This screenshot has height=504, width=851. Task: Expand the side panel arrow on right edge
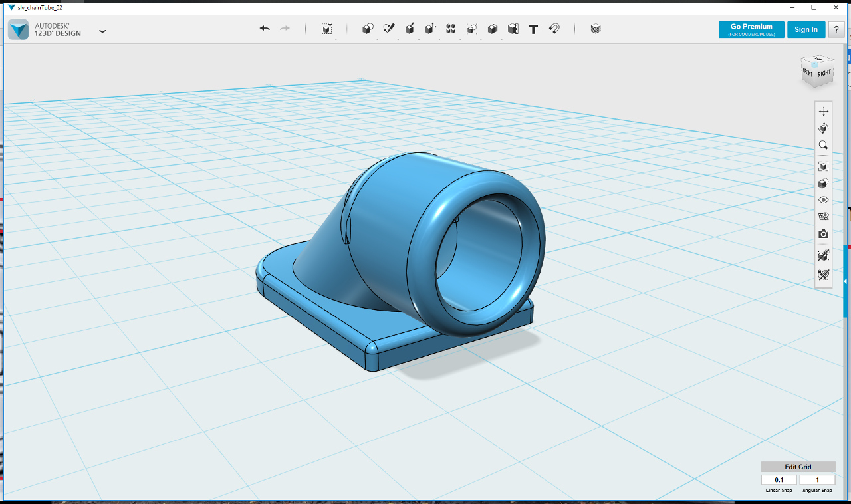[846, 282]
